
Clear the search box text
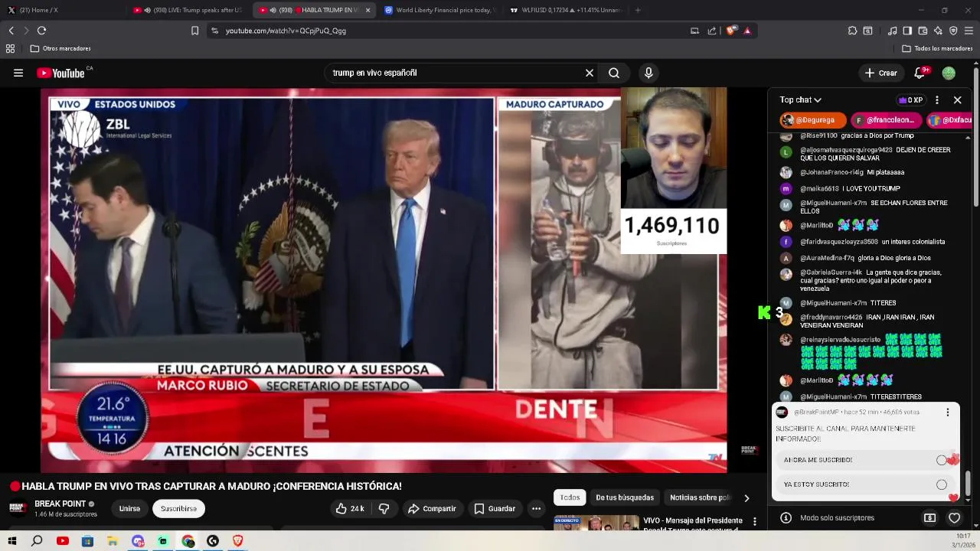click(590, 73)
